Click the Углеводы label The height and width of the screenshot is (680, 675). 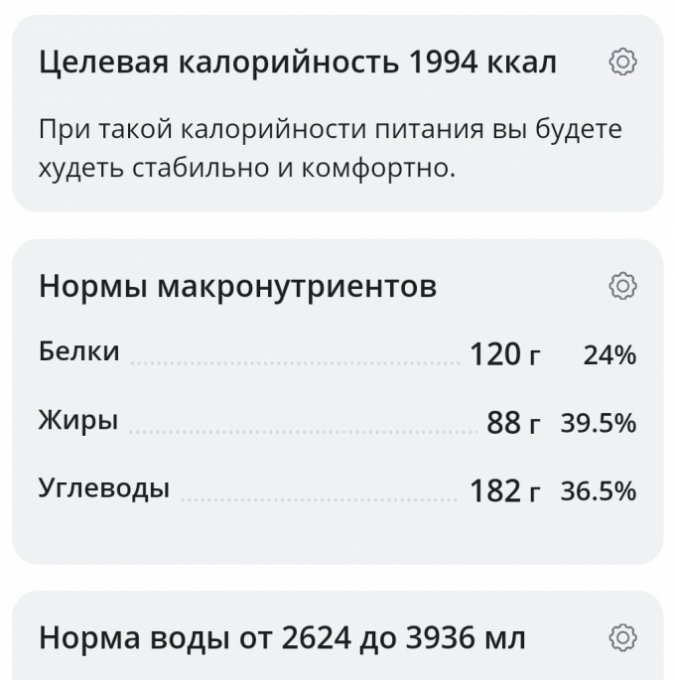(104, 488)
